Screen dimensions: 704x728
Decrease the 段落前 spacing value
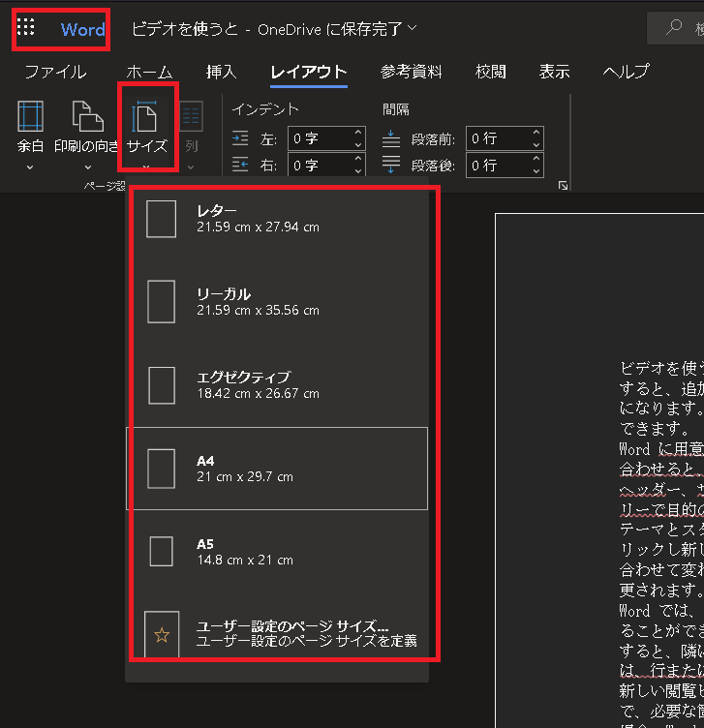click(536, 145)
